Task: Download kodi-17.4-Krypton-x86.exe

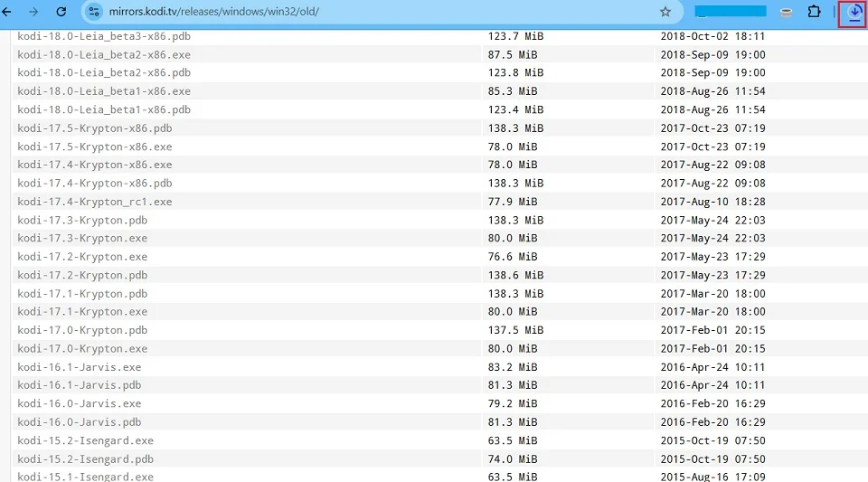Action: tap(95, 165)
